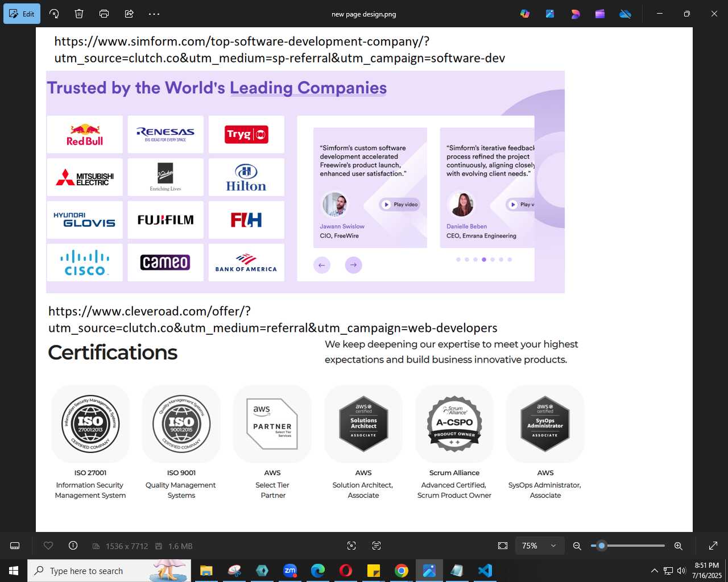The image size is (728, 582).
Task: Click the zoom out magnifier
Action: pos(577,546)
